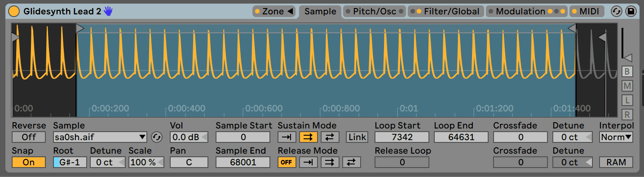This screenshot has height=177, width=644.
Task: Collapse the Zone editor arrow
Action: click(290, 11)
